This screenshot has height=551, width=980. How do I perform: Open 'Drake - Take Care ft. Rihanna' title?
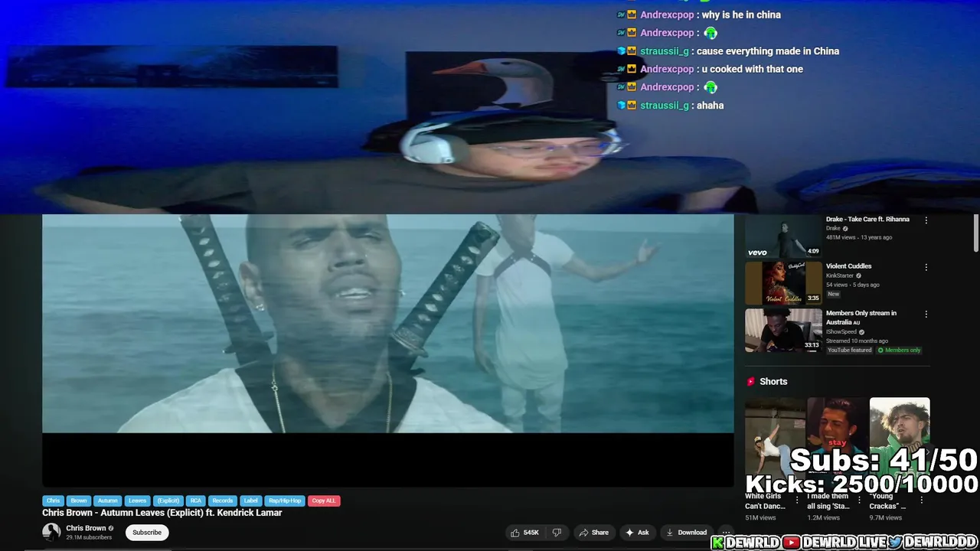[867, 219]
